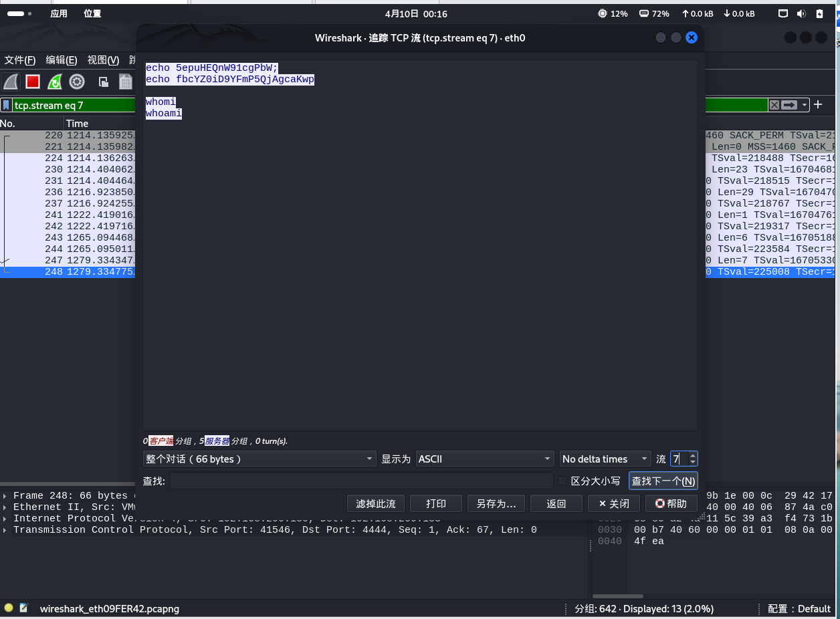This screenshot has height=619, width=840.
Task: Click the battery charging tray icon
Action: pyautogui.click(x=819, y=13)
